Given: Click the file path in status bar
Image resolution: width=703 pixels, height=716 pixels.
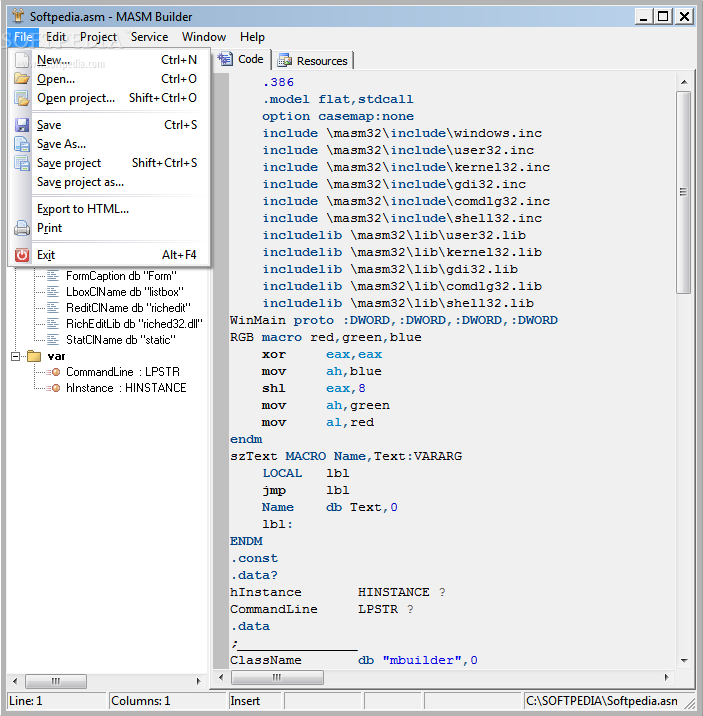Looking at the screenshot, I should (601, 701).
